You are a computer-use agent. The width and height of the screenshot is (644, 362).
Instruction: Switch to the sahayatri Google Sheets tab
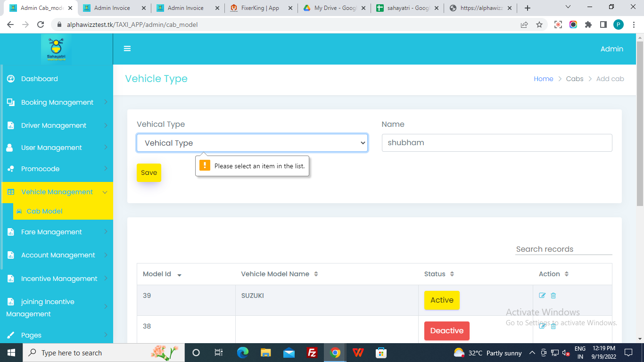(407, 8)
